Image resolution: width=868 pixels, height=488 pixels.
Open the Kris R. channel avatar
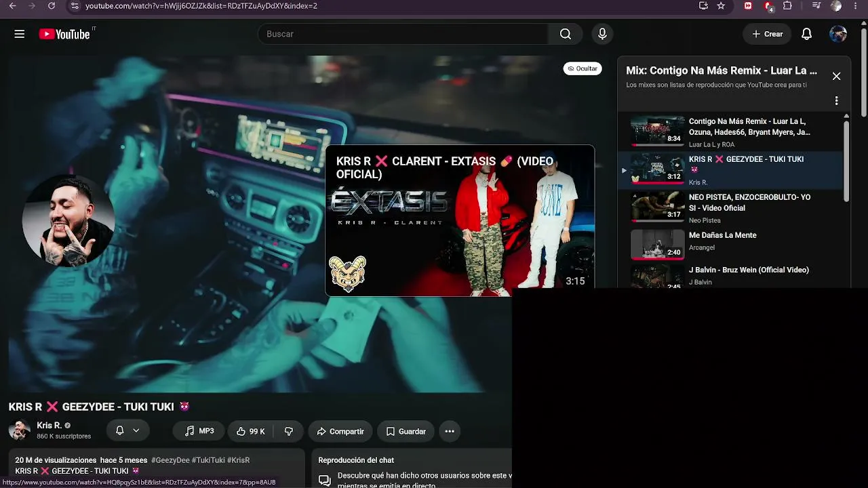point(19,430)
